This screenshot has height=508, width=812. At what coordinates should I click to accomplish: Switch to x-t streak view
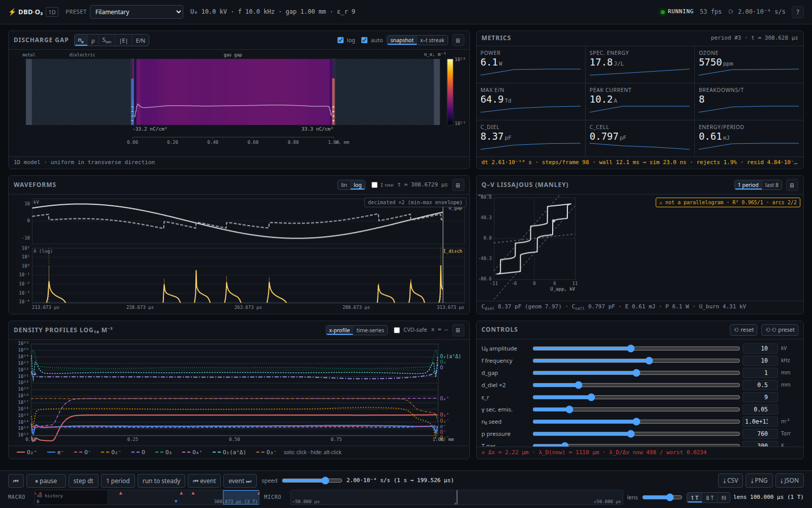432,41
